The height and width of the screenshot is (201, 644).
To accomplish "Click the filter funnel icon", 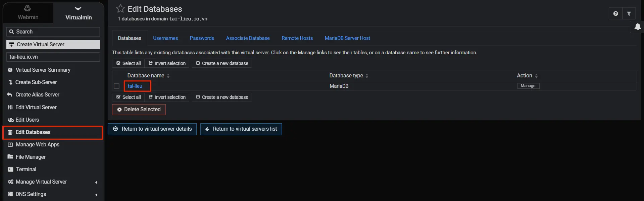I will pyautogui.click(x=629, y=14).
